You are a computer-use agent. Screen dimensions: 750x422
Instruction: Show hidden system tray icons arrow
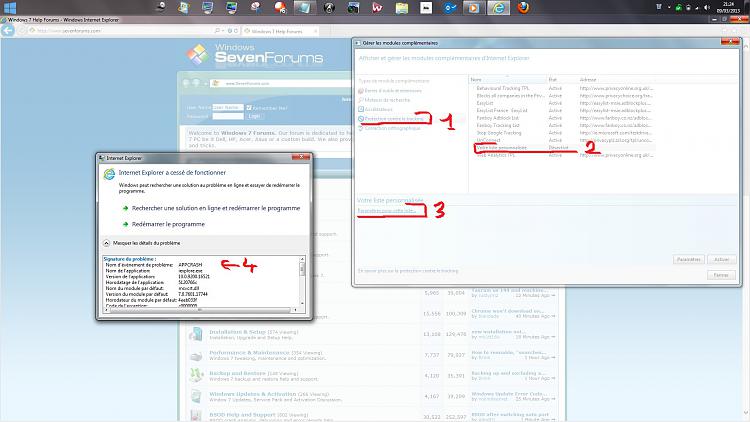(669, 7)
